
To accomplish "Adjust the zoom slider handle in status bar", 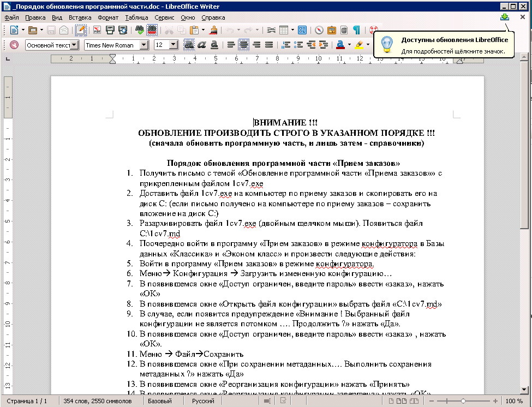I will (463, 402).
